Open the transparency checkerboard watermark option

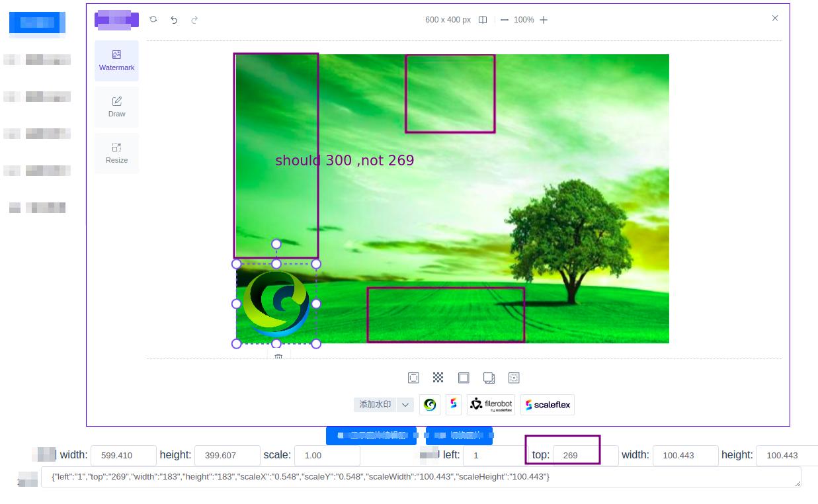pos(438,378)
